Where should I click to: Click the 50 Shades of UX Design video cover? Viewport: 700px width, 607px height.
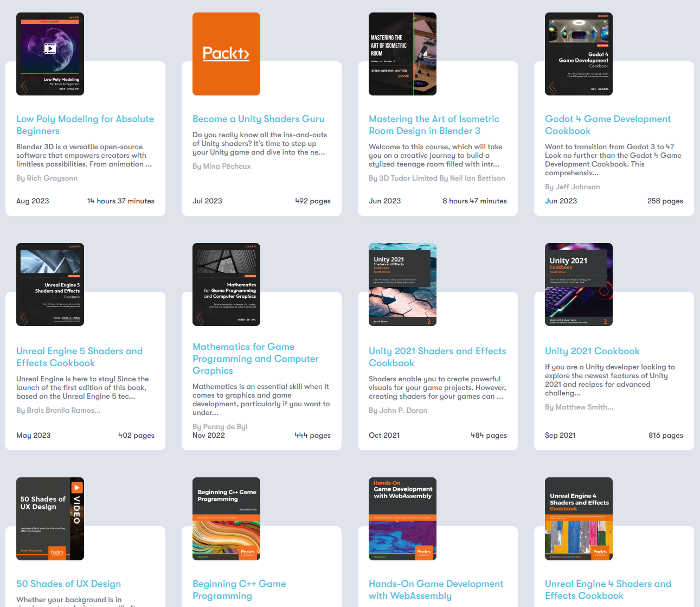click(50, 519)
